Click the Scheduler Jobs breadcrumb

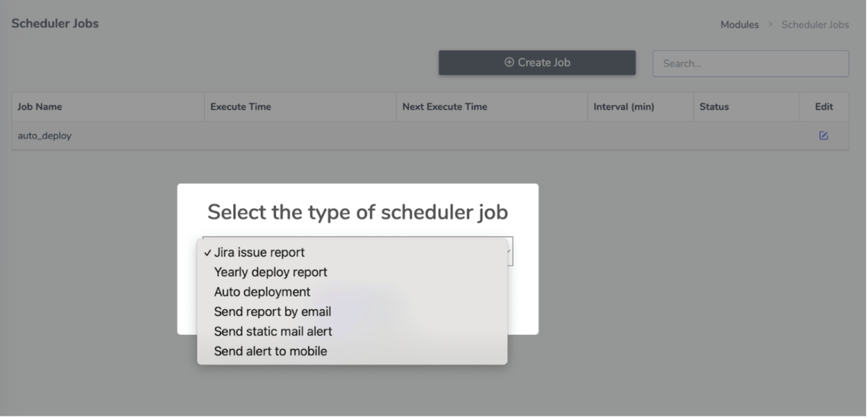pyautogui.click(x=815, y=25)
